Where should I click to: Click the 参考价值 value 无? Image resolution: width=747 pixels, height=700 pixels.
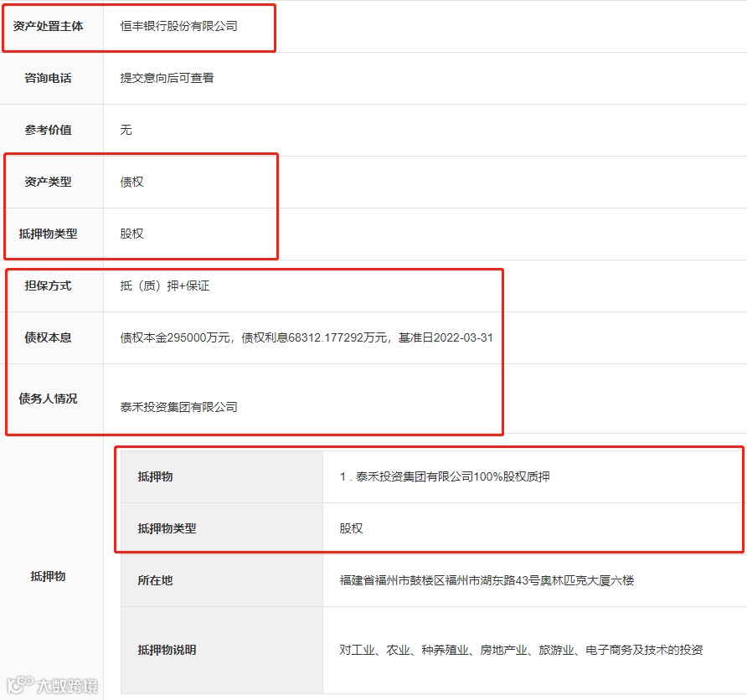coord(126,130)
